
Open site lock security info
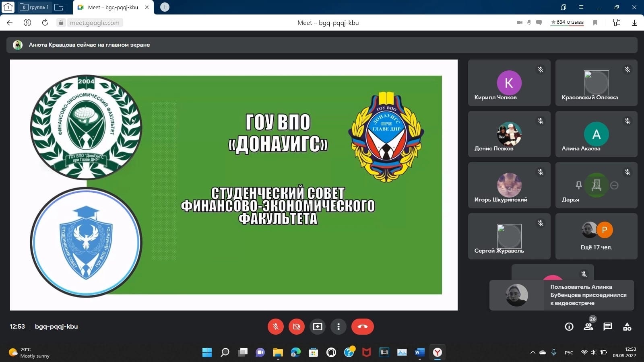point(61,23)
